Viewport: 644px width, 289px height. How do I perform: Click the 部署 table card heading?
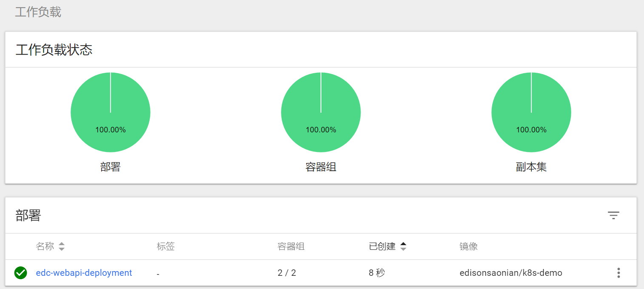point(28,215)
